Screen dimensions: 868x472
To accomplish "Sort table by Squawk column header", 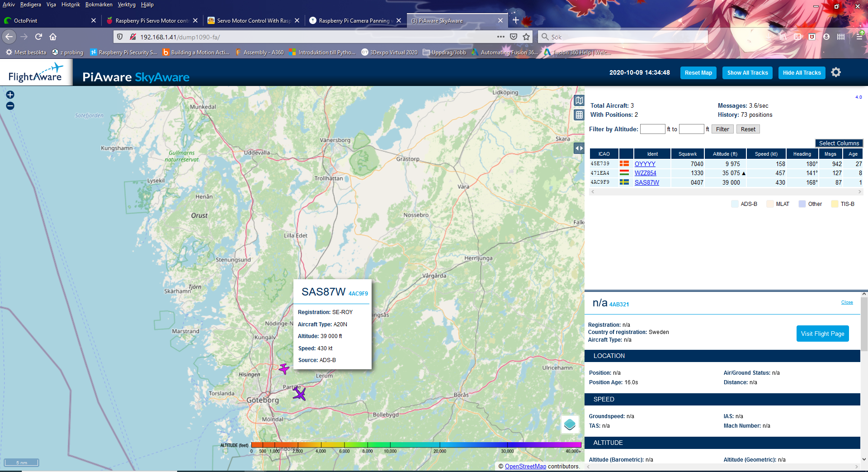I will pyautogui.click(x=687, y=154).
